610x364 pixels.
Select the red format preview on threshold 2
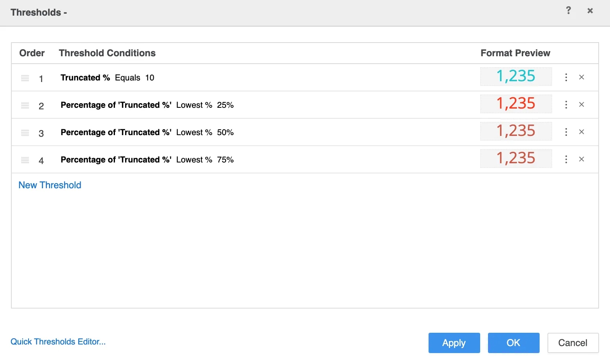click(516, 104)
